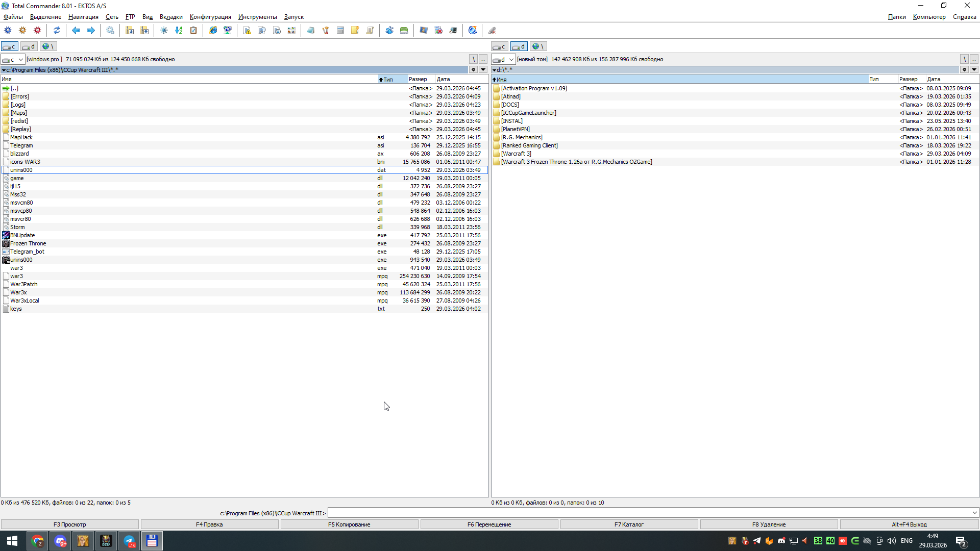Click the calculator toolbar icon
The height and width of the screenshot is (551, 980).
[x=340, y=31]
